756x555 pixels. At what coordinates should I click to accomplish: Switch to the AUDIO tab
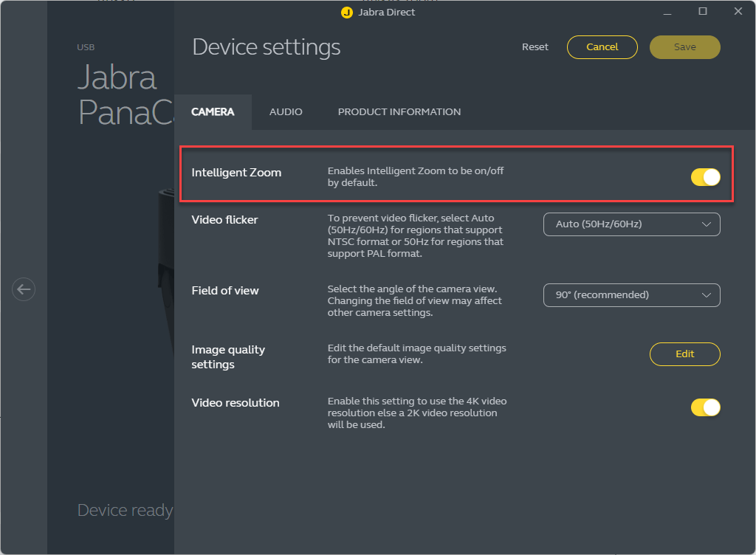point(286,112)
